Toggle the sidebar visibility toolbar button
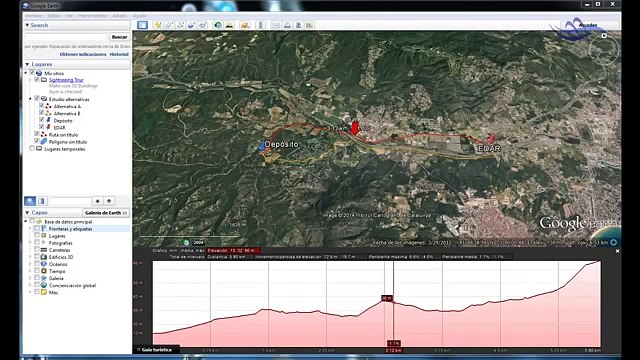Viewport: 640px width, 360px height. click(x=142, y=25)
